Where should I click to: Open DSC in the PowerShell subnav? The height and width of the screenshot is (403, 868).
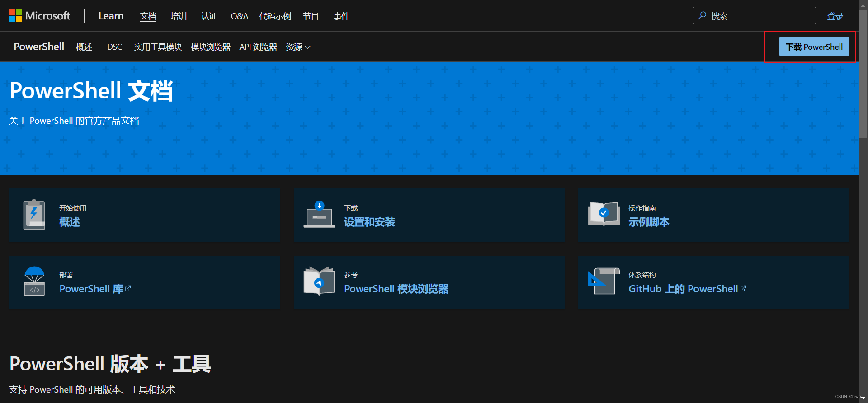pyautogui.click(x=115, y=47)
